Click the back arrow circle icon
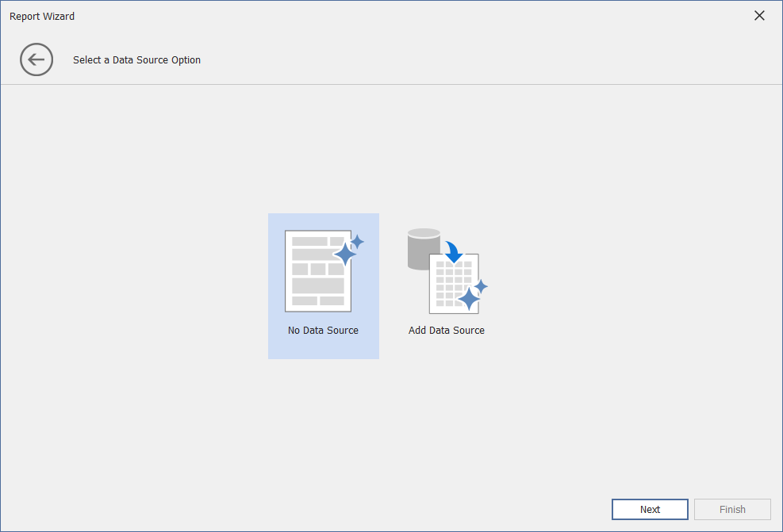 pyautogui.click(x=36, y=59)
